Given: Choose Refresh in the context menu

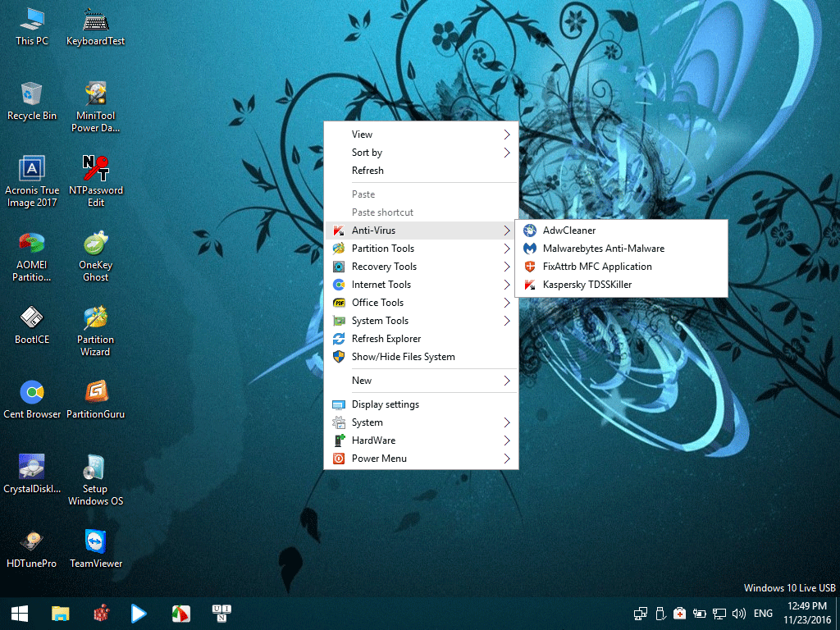Looking at the screenshot, I should tap(421, 171).
